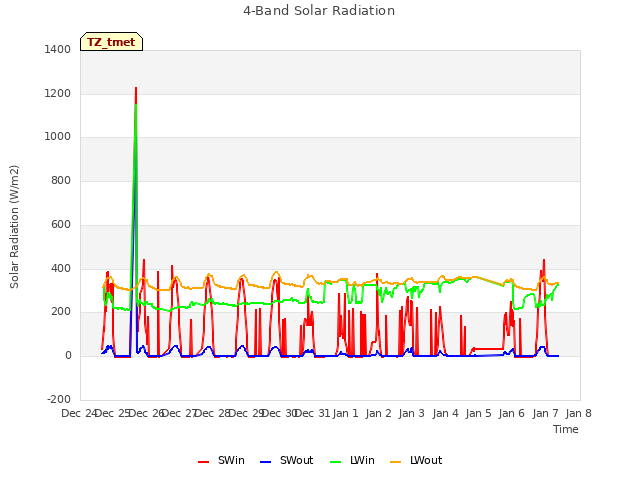Click the Jan 5 x-axis label
The height and width of the screenshot is (480, 640).
click(478, 413)
